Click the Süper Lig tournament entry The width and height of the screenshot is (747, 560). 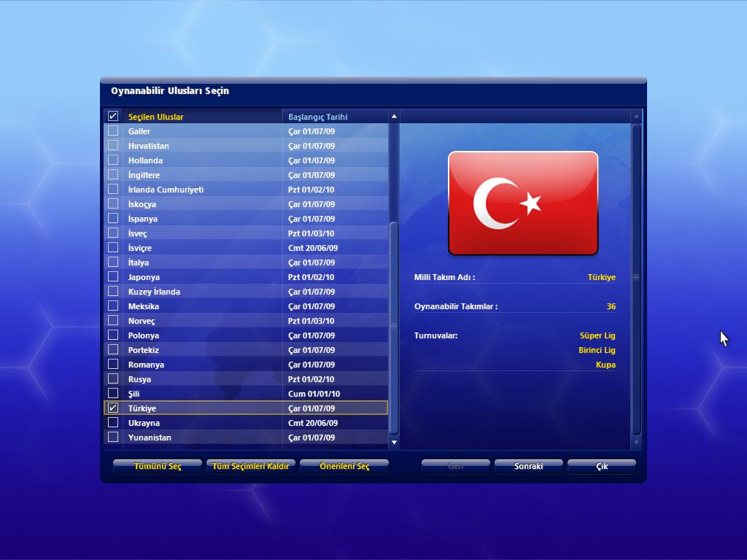(597, 335)
